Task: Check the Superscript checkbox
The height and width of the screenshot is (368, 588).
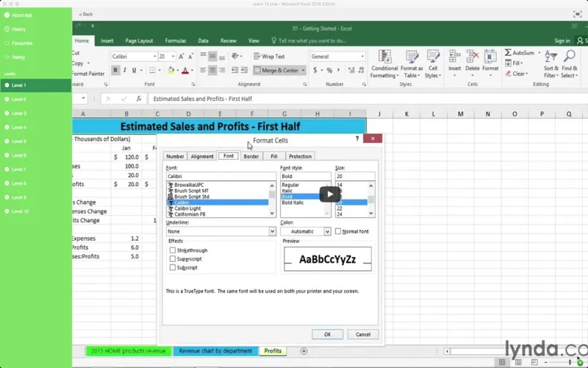Action: point(173,259)
